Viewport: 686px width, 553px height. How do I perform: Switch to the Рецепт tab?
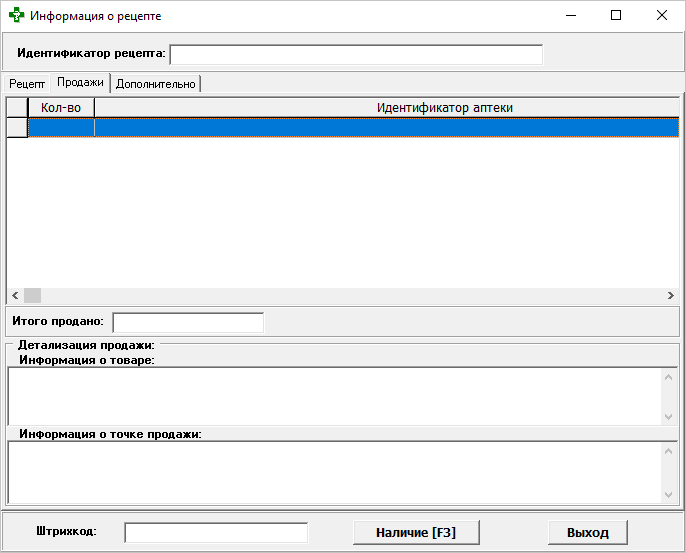pyautogui.click(x=27, y=84)
